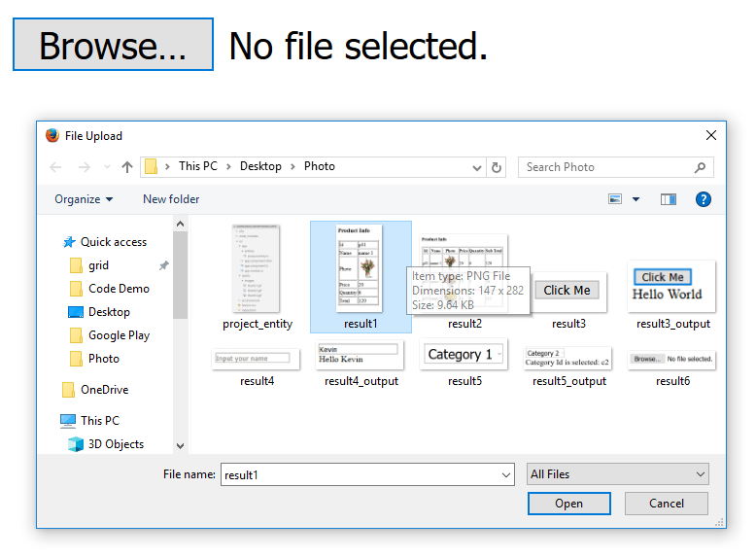756x558 pixels.
Task: Click the pin icon next to grid
Action: [x=164, y=265]
